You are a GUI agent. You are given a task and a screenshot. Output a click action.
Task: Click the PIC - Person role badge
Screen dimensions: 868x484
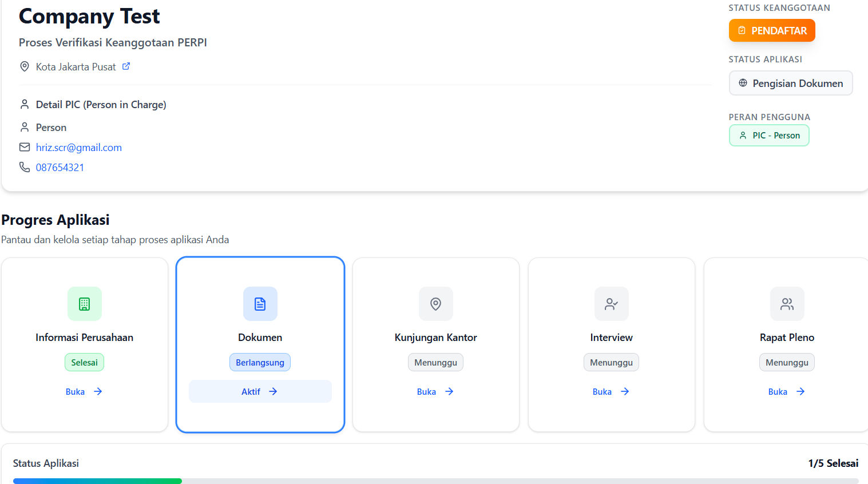pos(769,136)
